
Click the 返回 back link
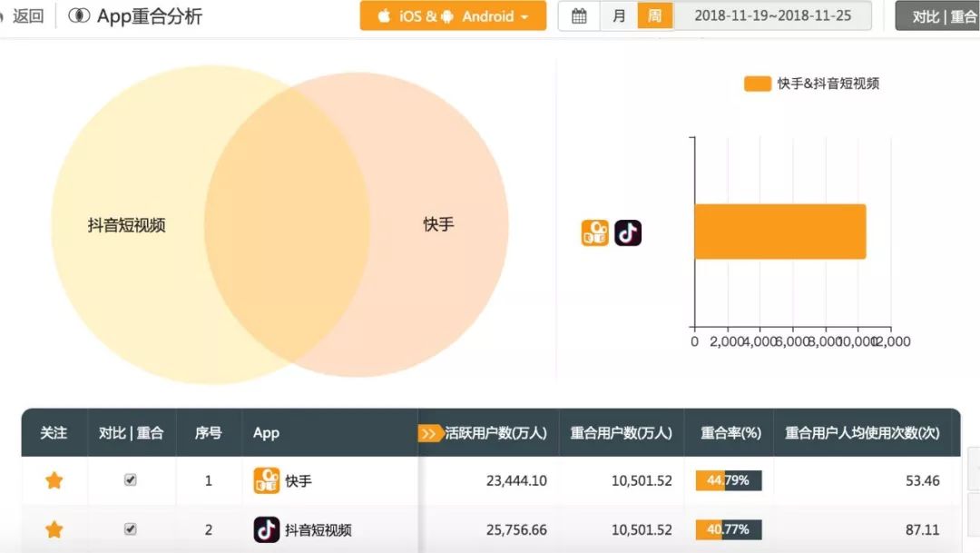coord(28,16)
